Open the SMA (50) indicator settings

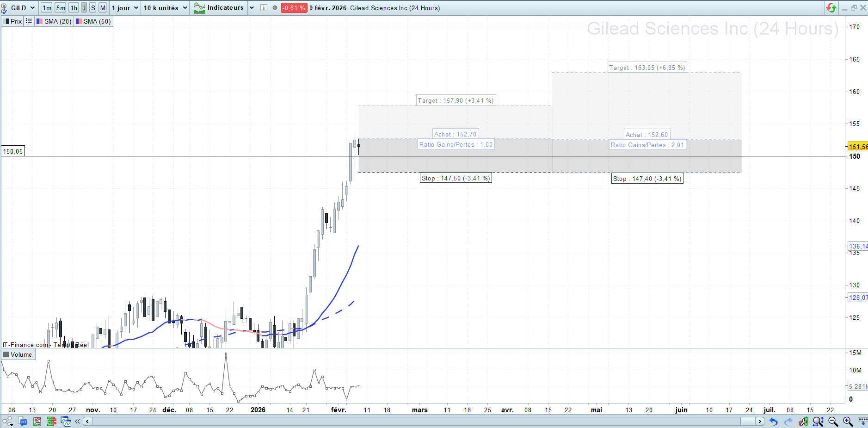pyautogui.click(x=93, y=21)
